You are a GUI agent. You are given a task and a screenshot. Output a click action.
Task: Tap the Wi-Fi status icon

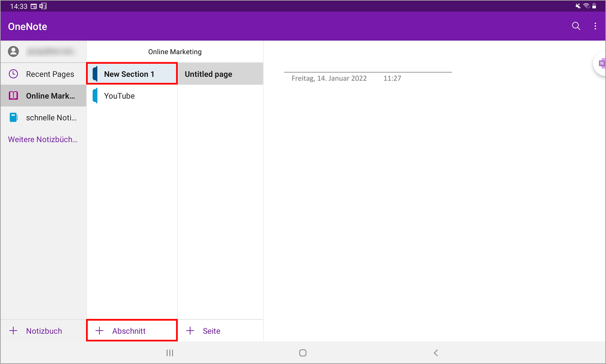tap(586, 6)
